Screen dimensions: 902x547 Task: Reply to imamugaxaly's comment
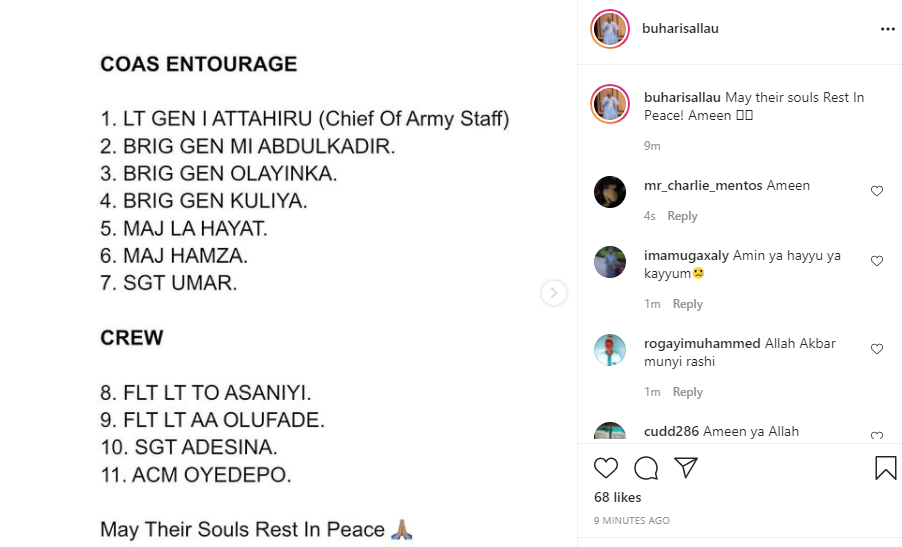coord(687,304)
